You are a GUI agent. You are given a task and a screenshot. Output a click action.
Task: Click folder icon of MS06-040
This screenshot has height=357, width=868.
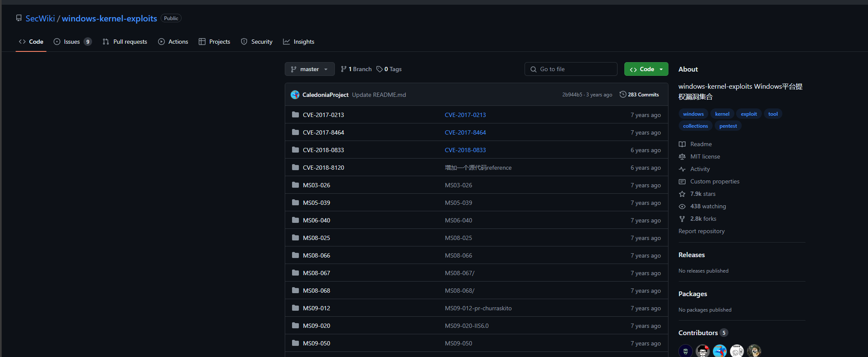(295, 220)
